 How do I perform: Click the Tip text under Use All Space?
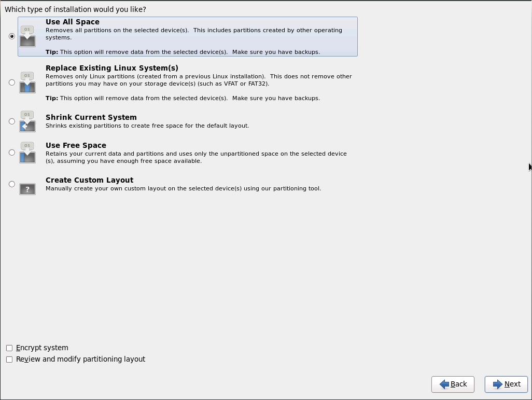tap(183, 52)
